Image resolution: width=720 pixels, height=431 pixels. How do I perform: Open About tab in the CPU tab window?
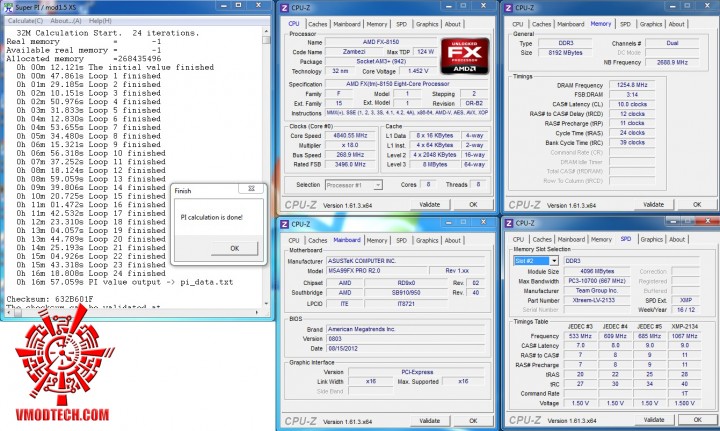tap(453, 24)
